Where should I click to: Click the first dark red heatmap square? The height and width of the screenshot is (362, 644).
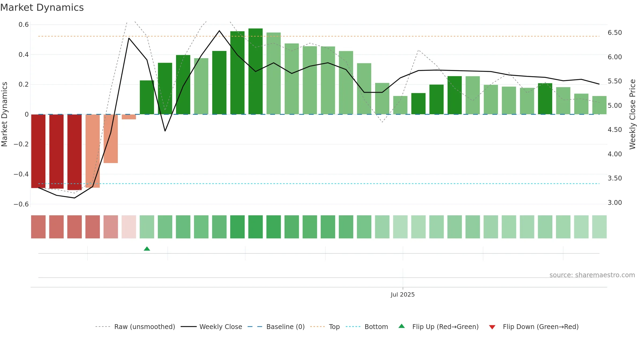tap(38, 227)
